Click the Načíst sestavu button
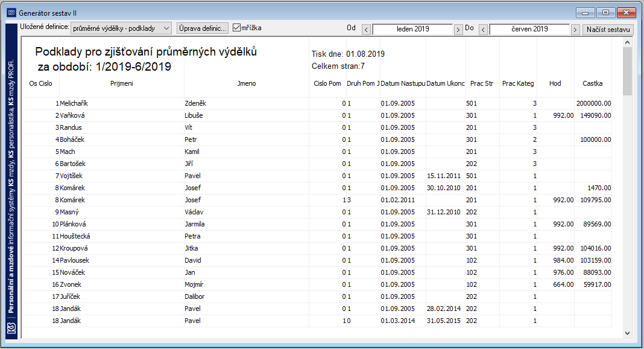The height and width of the screenshot is (349, 644). point(608,30)
